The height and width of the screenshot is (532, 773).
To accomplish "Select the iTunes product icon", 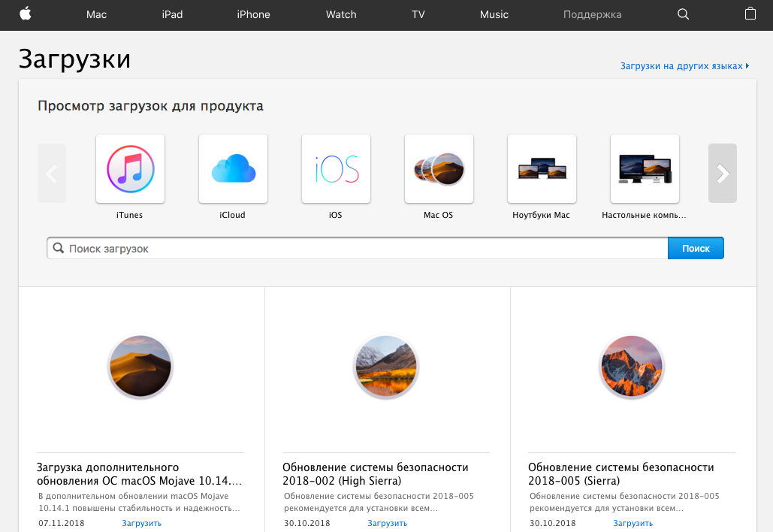I will (130, 169).
